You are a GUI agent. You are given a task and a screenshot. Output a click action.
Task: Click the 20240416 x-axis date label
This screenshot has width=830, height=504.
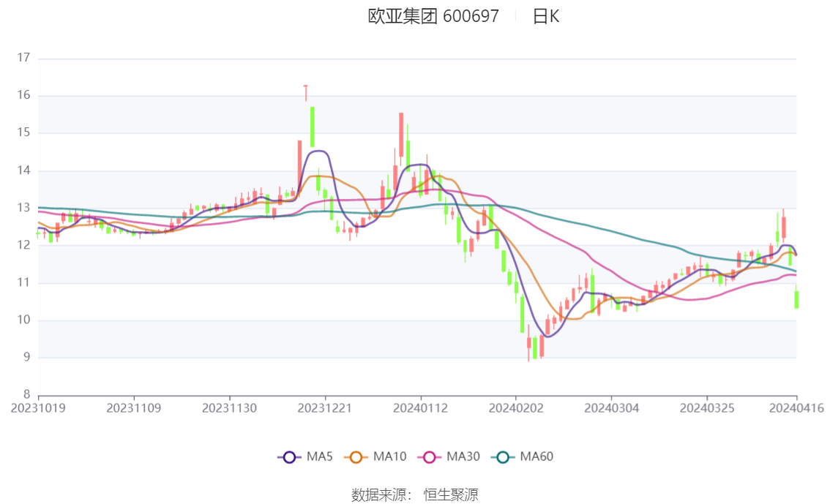796,408
